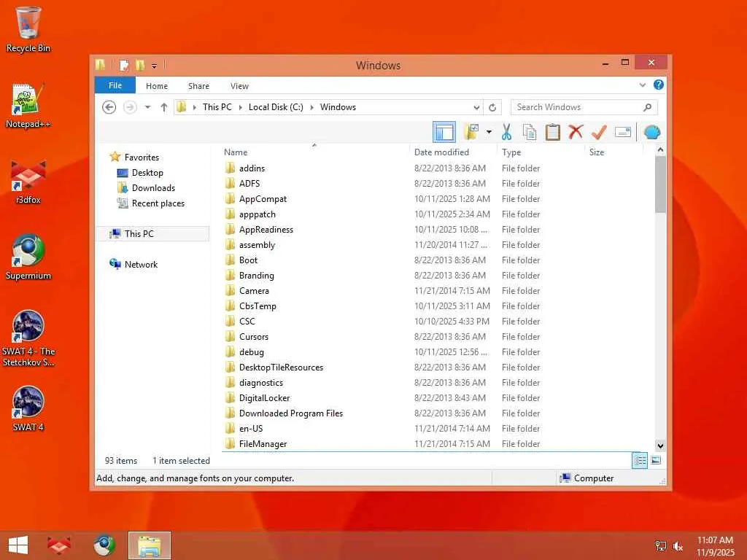Expand the ribbon with the chevron
This screenshot has width=747, height=560.
click(x=642, y=85)
